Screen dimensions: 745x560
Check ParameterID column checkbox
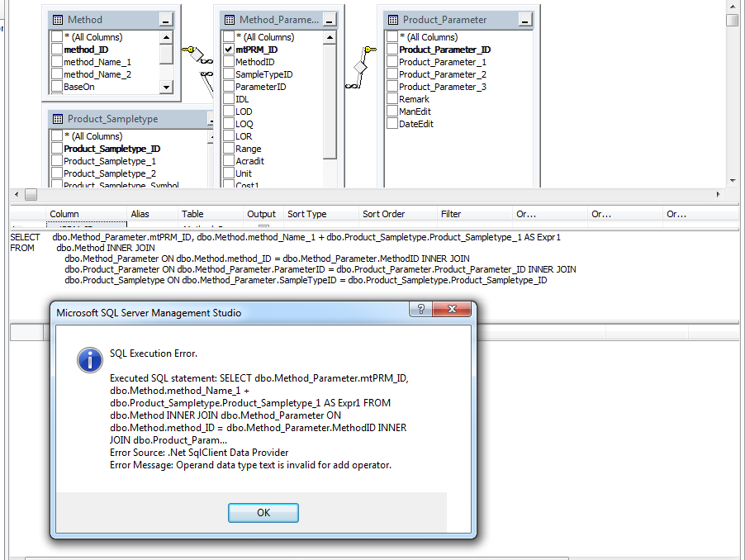tap(229, 87)
